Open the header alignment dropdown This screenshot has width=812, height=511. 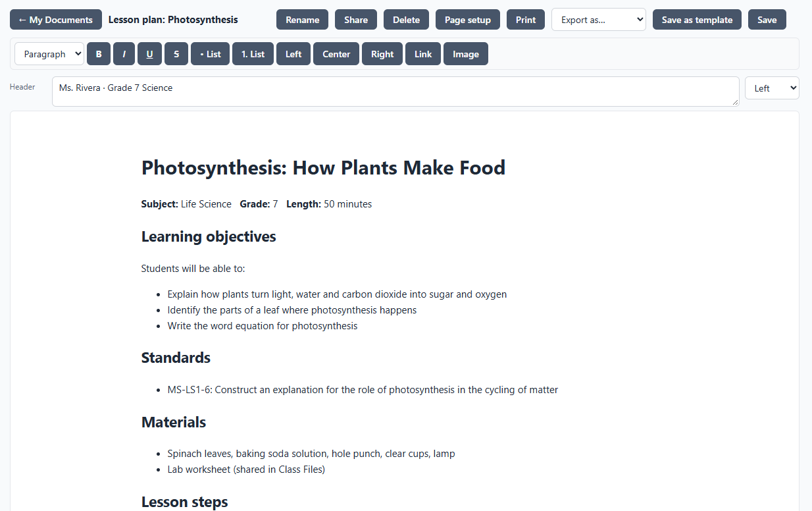772,88
